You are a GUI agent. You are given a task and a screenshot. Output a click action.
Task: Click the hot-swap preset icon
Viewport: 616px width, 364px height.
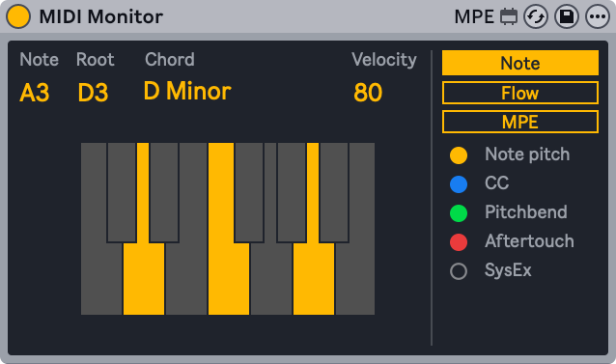click(x=536, y=16)
